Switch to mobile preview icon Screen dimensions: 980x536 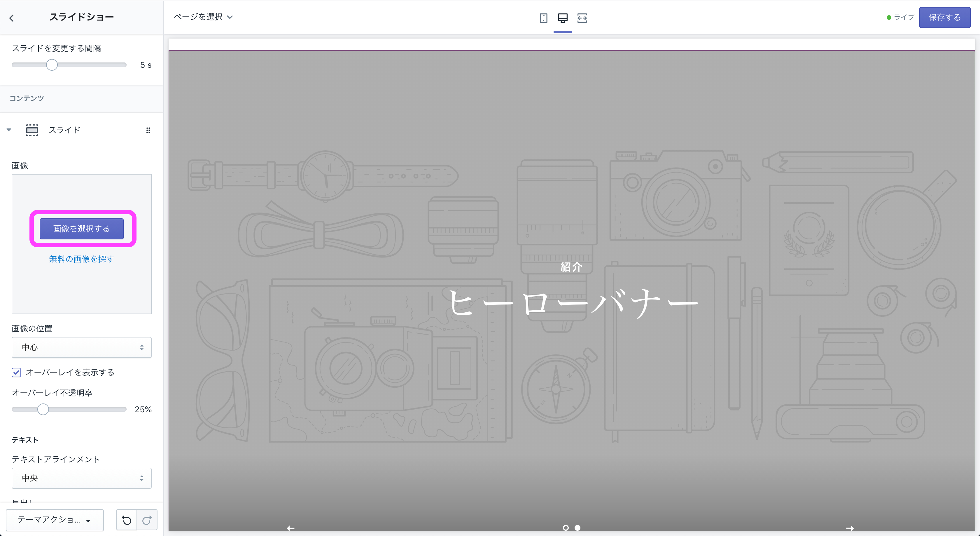[x=543, y=18]
